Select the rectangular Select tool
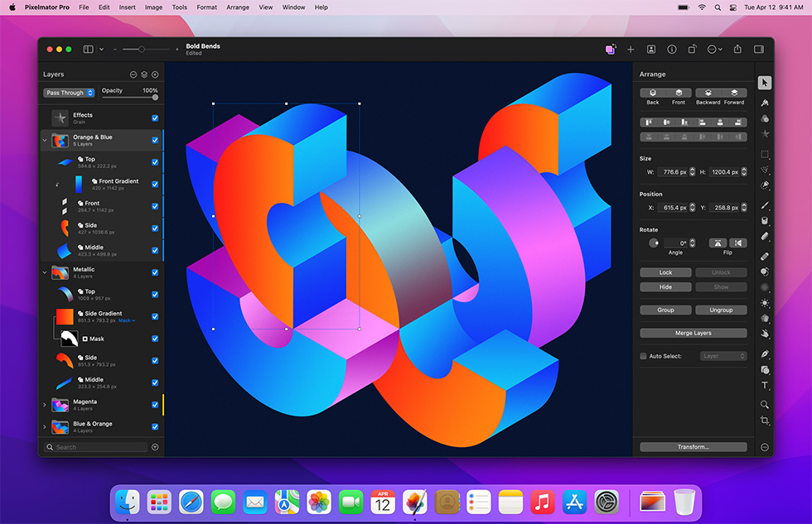The image size is (812, 524). pyautogui.click(x=766, y=154)
